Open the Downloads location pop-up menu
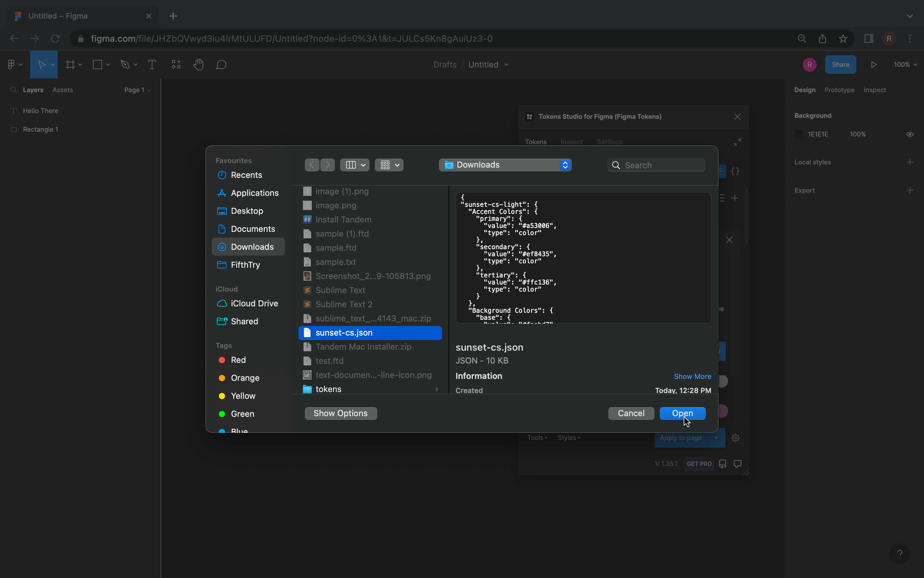 505,165
